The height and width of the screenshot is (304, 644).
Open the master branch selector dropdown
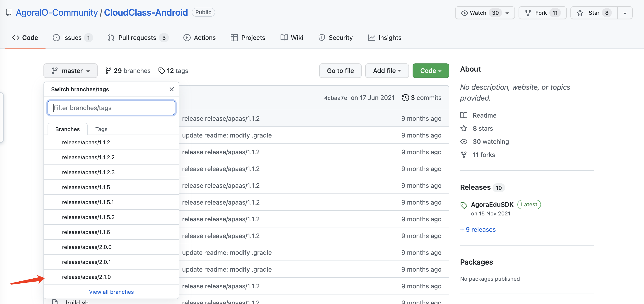(70, 71)
